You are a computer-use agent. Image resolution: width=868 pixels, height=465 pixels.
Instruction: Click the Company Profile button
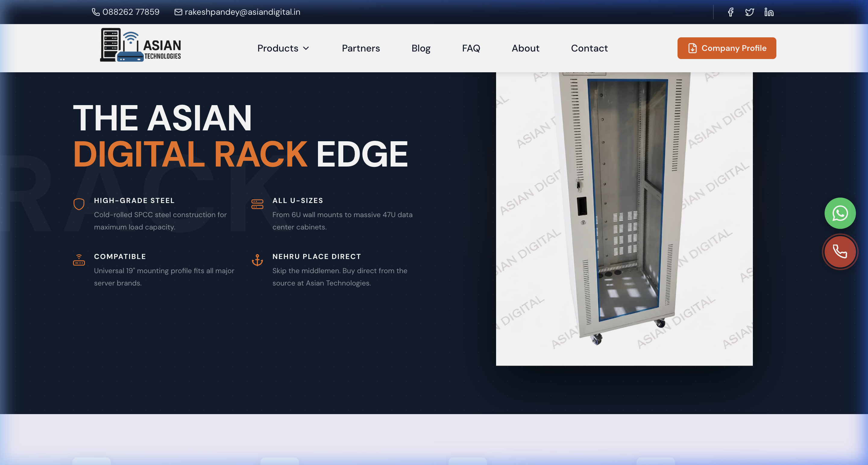click(x=727, y=48)
